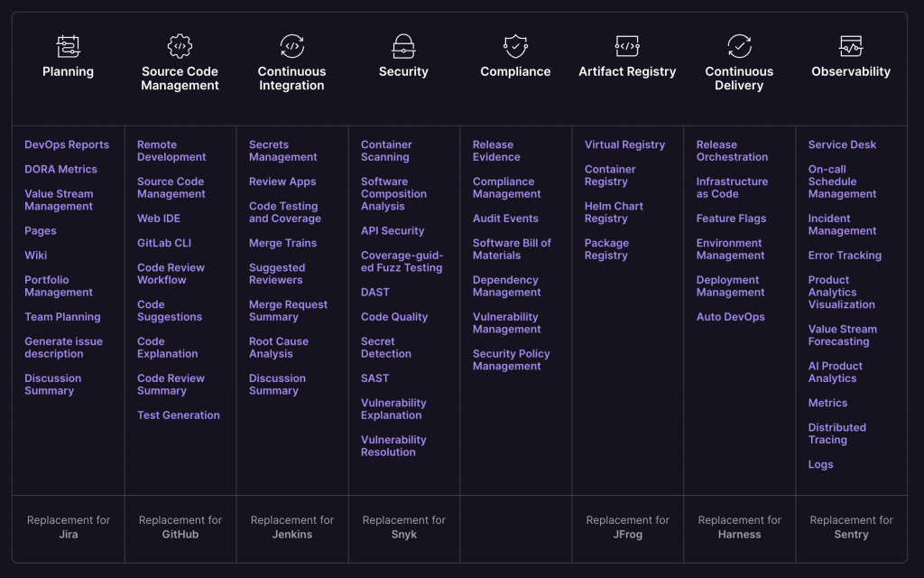Select Compliance Management

coord(507,188)
